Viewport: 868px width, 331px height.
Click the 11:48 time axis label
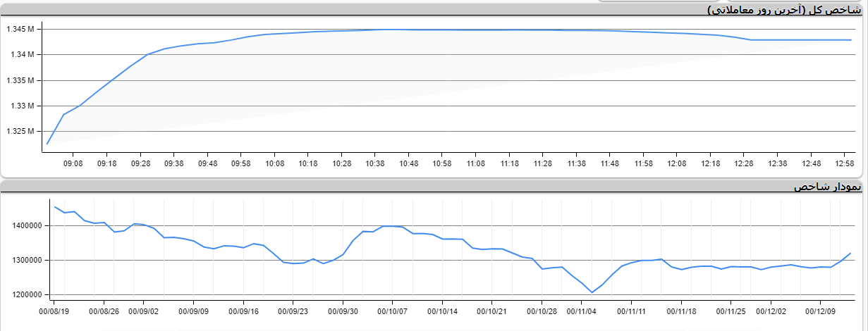tap(610, 163)
